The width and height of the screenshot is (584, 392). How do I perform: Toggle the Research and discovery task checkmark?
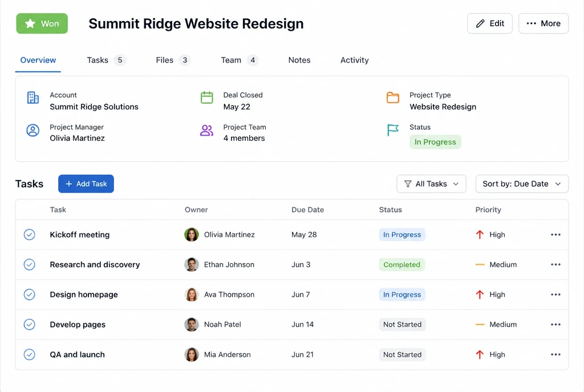(x=30, y=264)
